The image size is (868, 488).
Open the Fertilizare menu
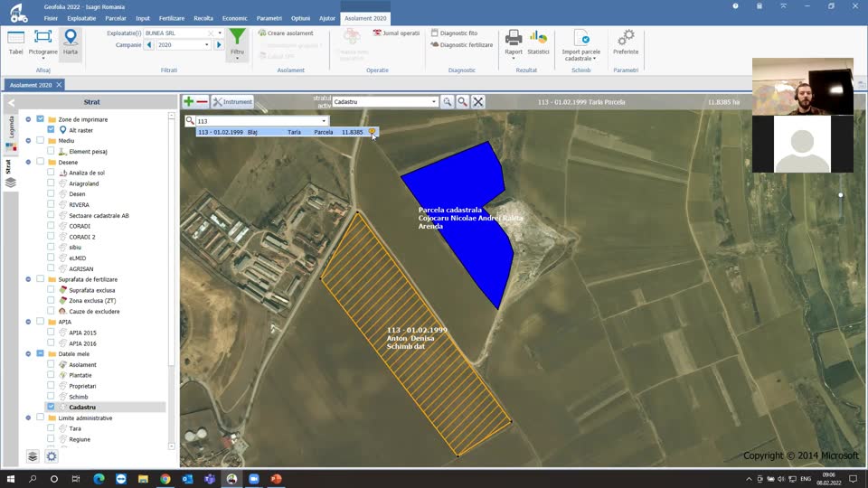172,18
